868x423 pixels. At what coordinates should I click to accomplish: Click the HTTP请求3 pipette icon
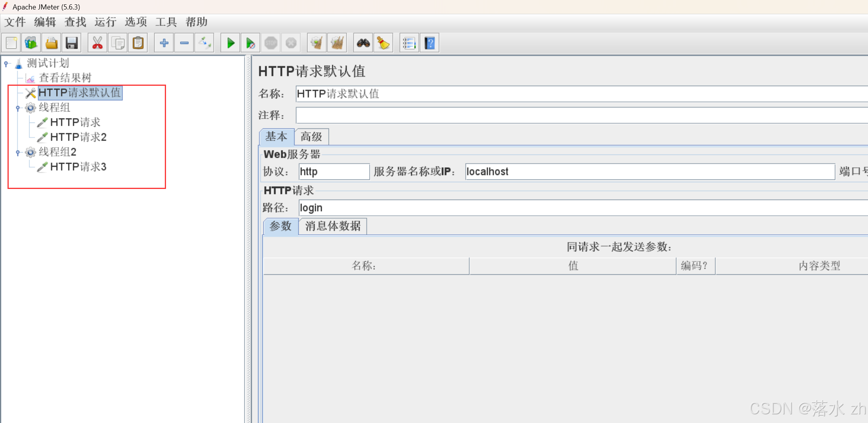tap(42, 167)
